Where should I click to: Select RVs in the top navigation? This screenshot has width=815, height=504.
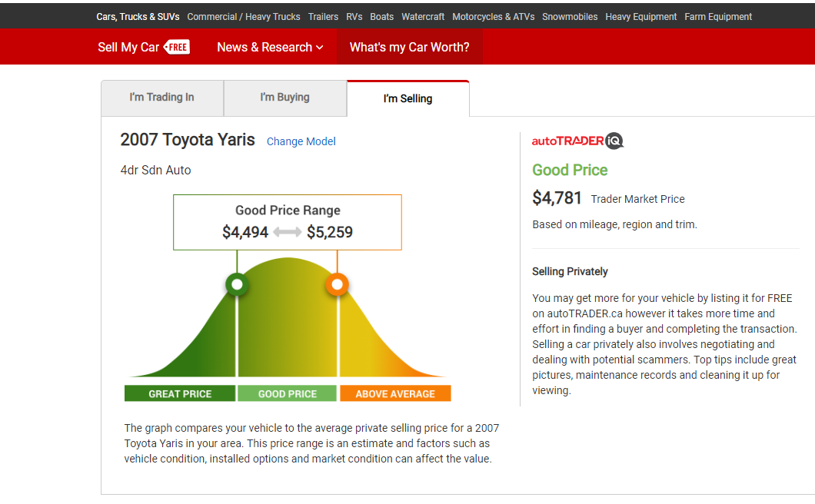[x=354, y=17]
